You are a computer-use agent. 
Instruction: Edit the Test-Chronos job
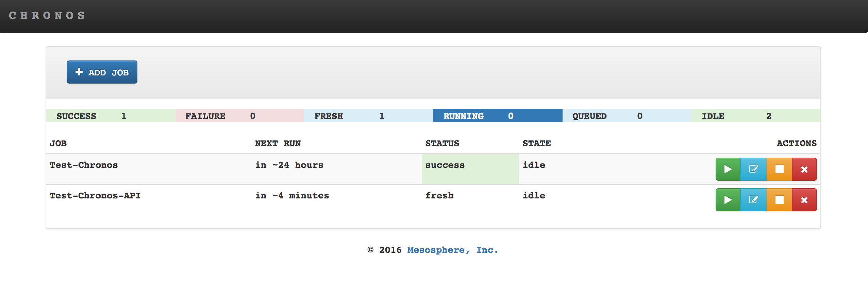753,169
